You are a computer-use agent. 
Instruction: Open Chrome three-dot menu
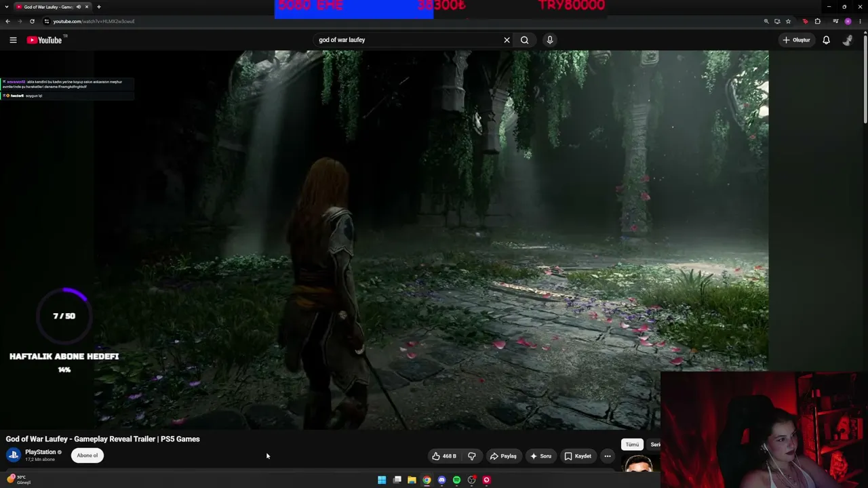pos(860,21)
